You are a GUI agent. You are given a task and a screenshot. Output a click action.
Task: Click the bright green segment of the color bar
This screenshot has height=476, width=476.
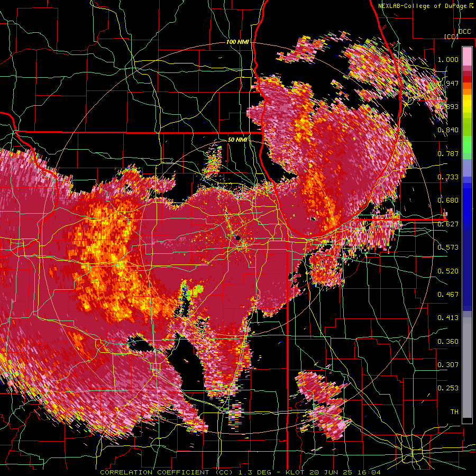coord(467,144)
